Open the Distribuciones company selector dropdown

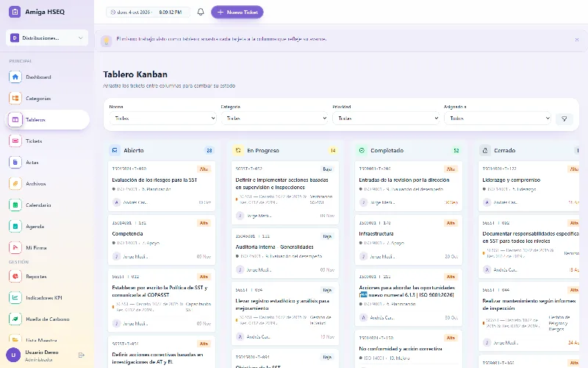(47, 38)
